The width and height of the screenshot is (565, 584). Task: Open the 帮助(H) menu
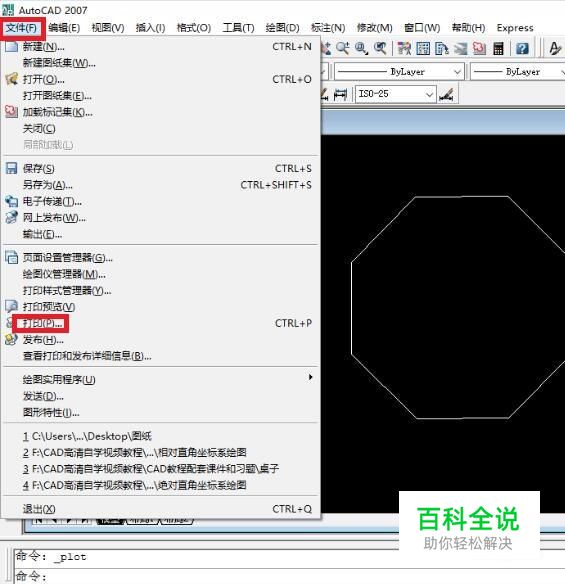pos(468,28)
